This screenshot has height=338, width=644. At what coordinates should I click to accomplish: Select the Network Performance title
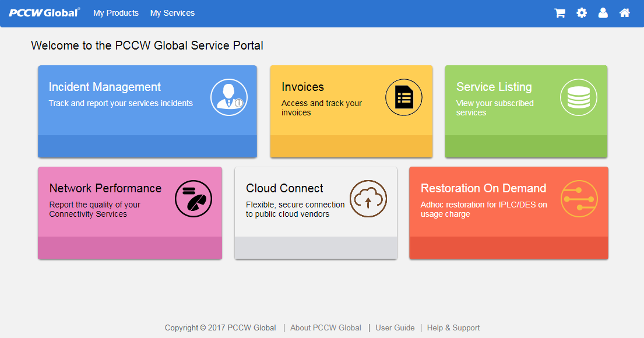pos(105,188)
